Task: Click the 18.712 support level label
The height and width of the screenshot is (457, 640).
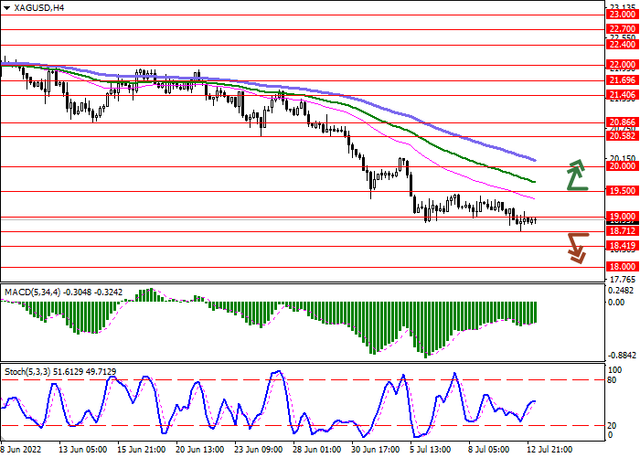Action: click(x=621, y=231)
